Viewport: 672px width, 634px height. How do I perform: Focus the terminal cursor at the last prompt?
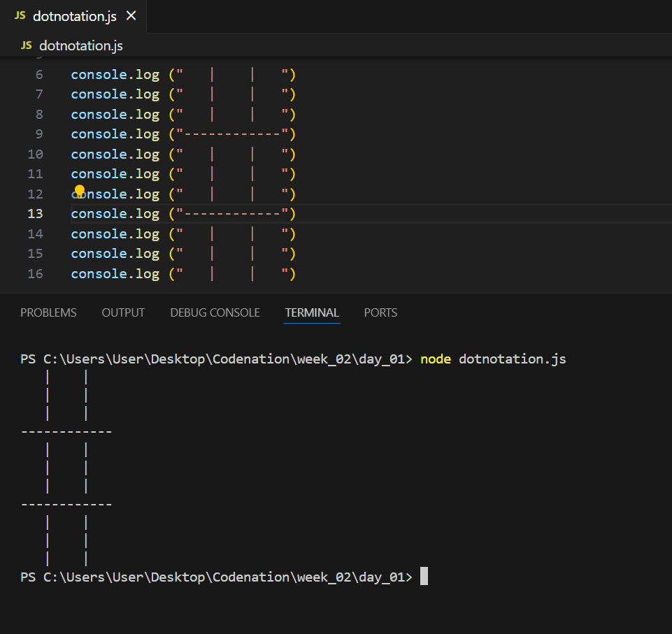coord(424,576)
